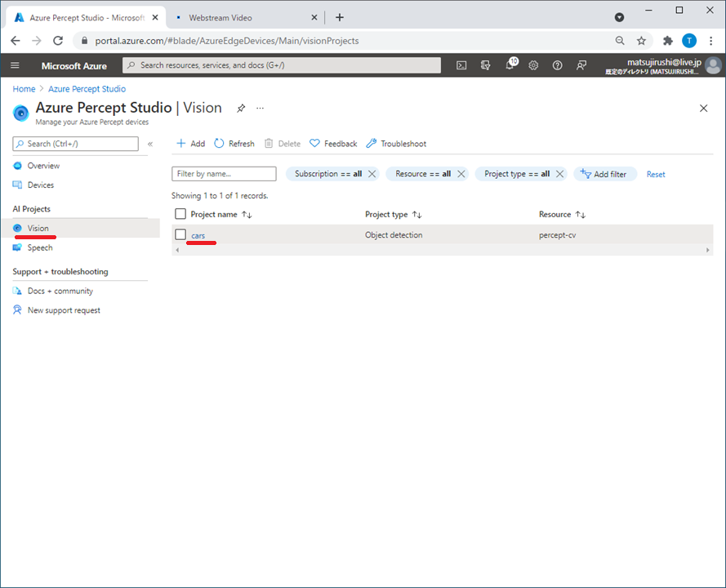The image size is (726, 588).
Task: Open the Azure portal hamburger menu
Action: 15,65
